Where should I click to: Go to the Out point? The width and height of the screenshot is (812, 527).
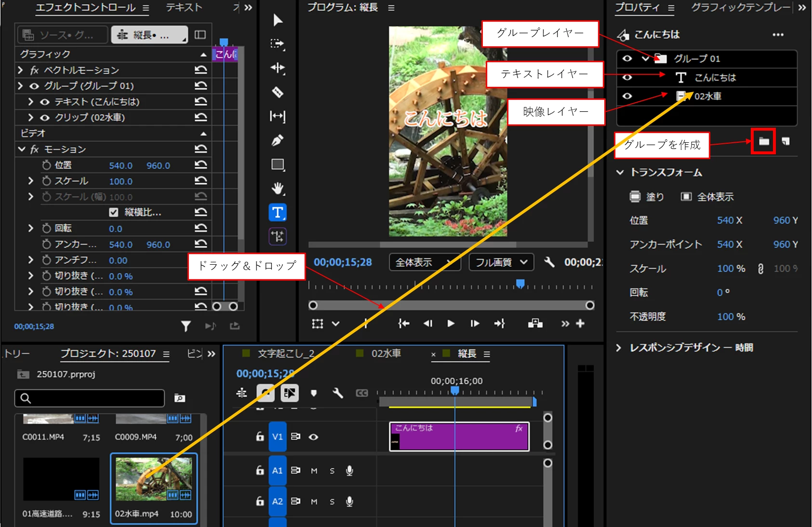click(500, 324)
